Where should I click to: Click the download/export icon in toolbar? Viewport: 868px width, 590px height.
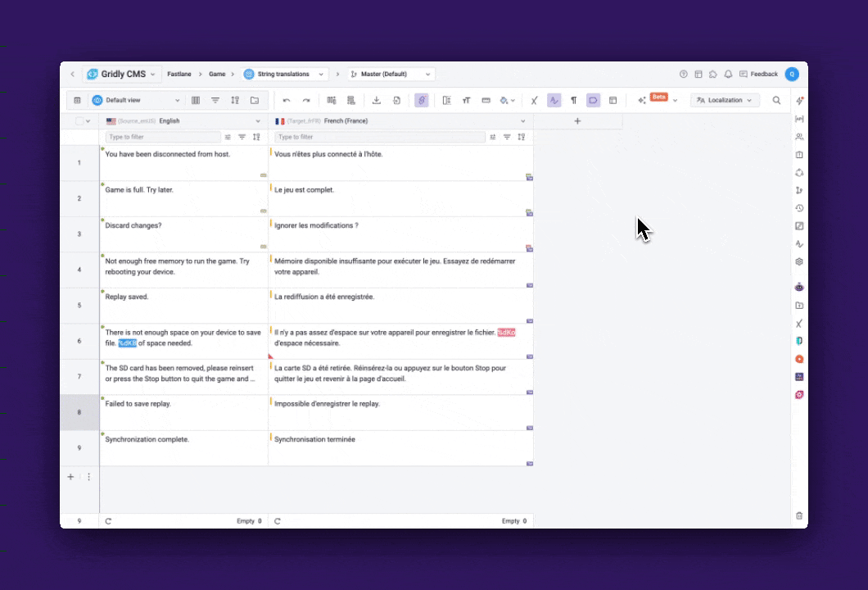377,100
